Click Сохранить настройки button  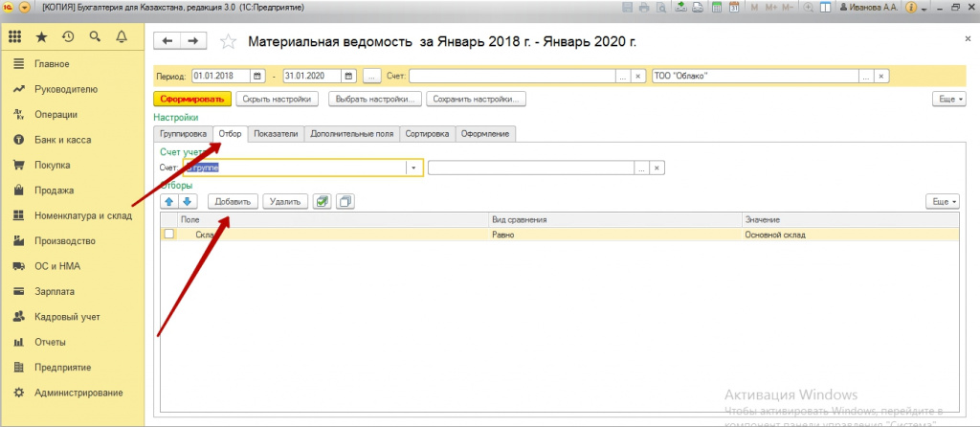click(477, 99)
